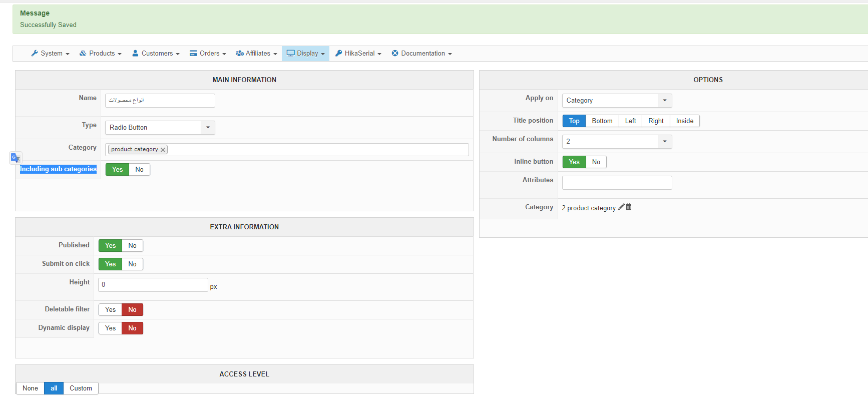Click the highlighted Including sub categories label

click(x=58, y=169)
